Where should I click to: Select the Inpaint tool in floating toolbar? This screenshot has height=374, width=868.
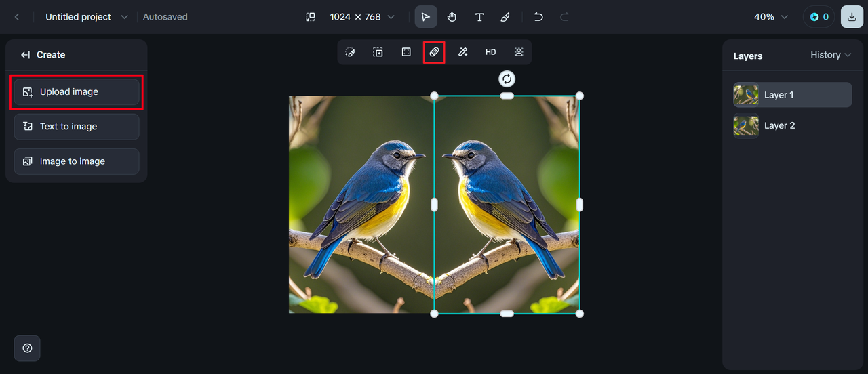pyautogui.click(x=350, y=52)
